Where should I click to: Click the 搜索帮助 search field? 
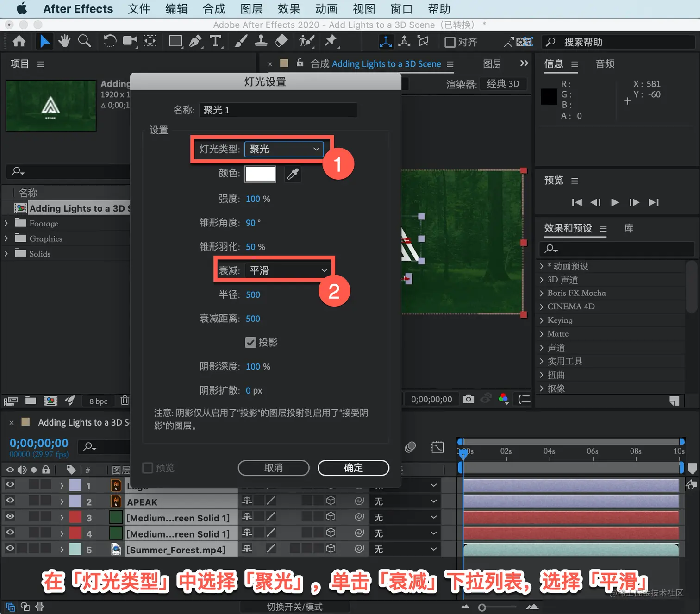[x=619, y=42]
